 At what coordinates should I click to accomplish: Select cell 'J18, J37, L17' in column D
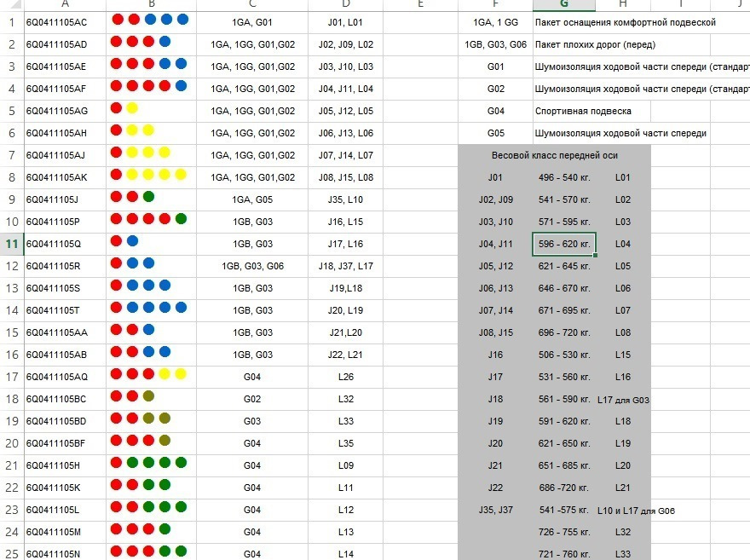coord(345,266)
